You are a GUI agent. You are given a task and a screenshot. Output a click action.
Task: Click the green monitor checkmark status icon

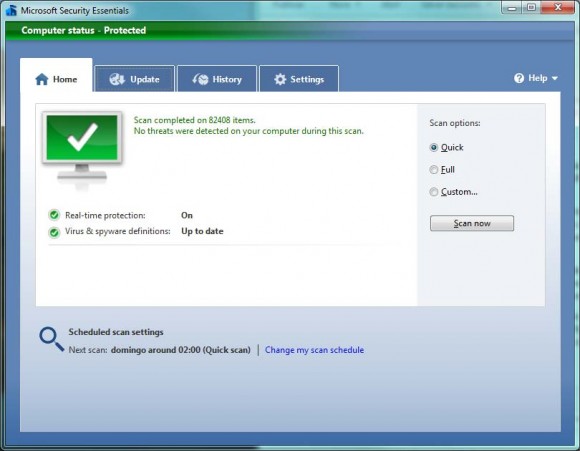[x=82, y=149]
